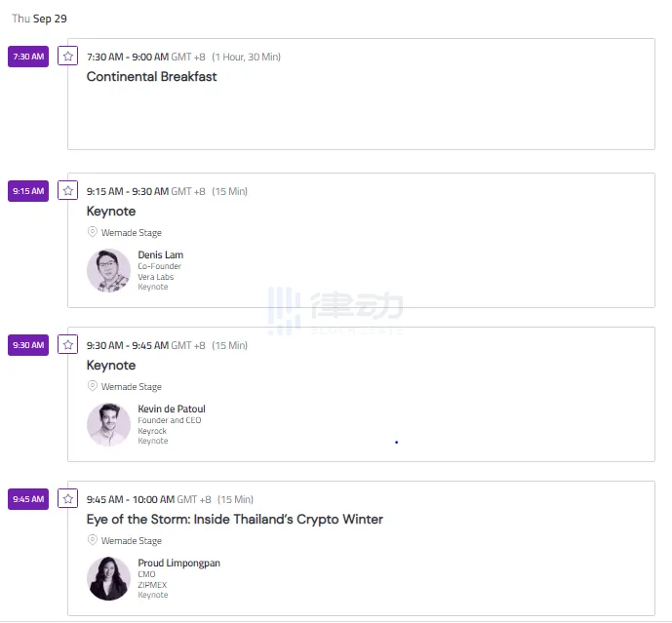Open Kevin de Patoul's profile photo
Screen dimensions: 672x623
point(109,425)
